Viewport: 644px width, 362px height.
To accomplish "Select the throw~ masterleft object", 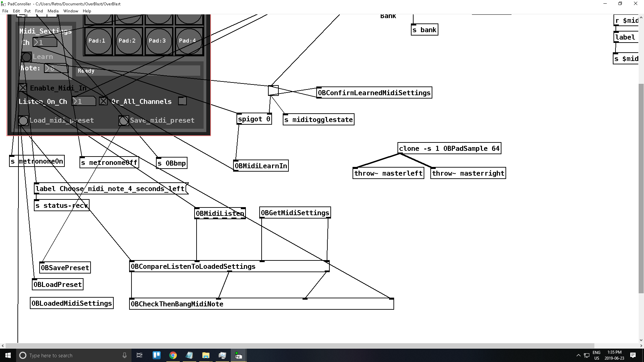I will (388, 173).
